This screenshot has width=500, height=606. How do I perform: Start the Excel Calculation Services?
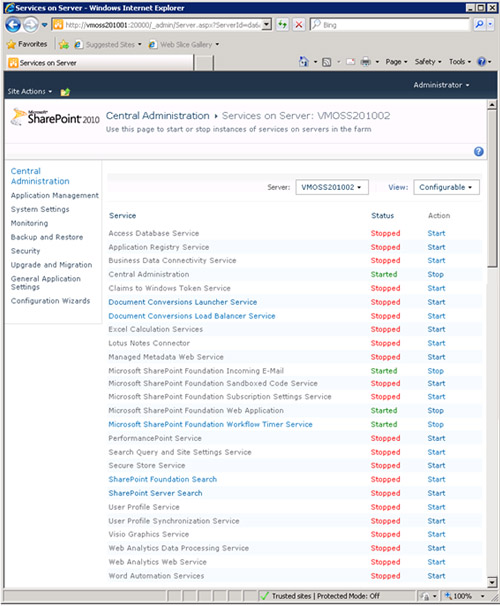coord(436,330)
